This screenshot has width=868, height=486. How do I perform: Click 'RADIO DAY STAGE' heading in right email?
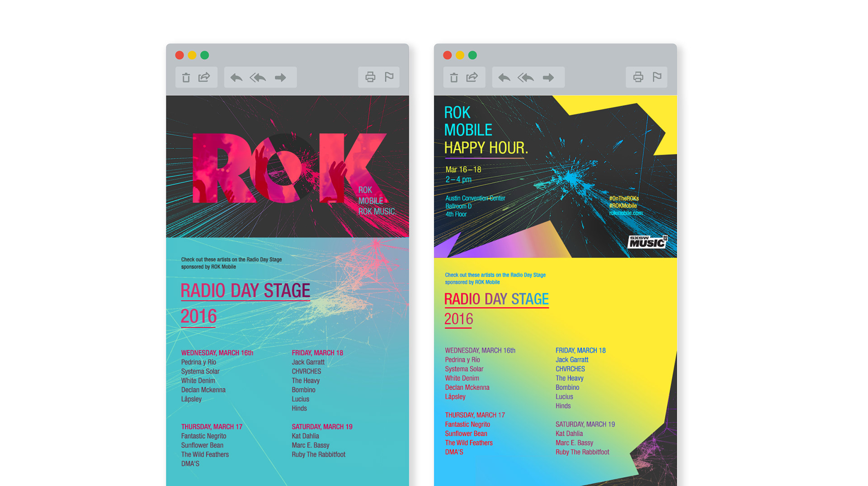click(496, 299)
